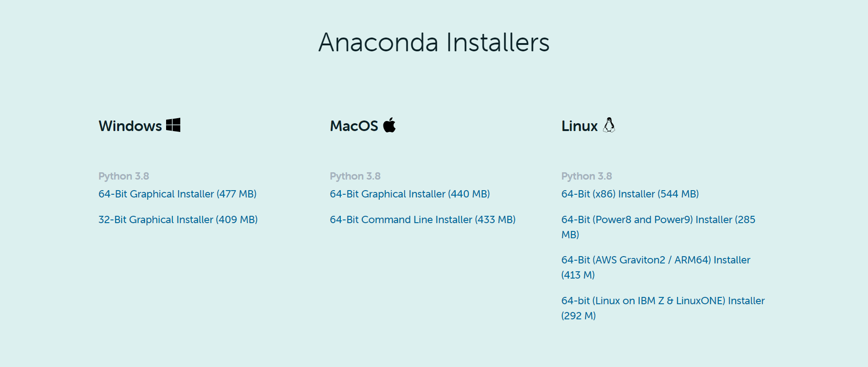
Task: Click the Windows heading text
Action: 130,126
